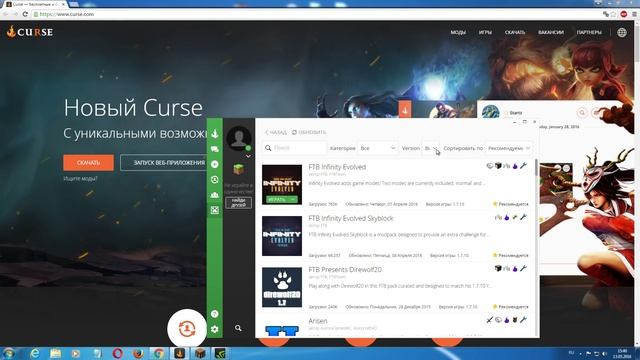Click the sword icon on the Arisen row
Screen dimensions: 640x360
(490, 320)
